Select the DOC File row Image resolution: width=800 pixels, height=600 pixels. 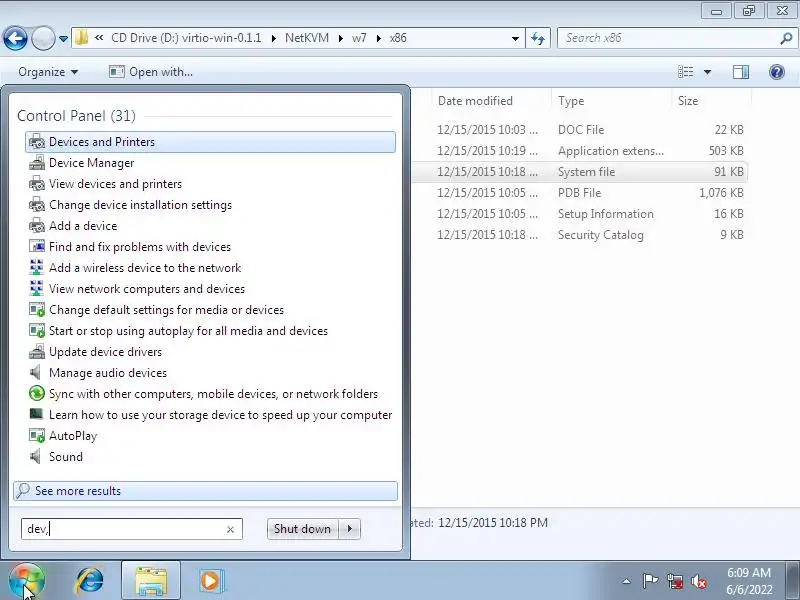click(x=581, y=130)
